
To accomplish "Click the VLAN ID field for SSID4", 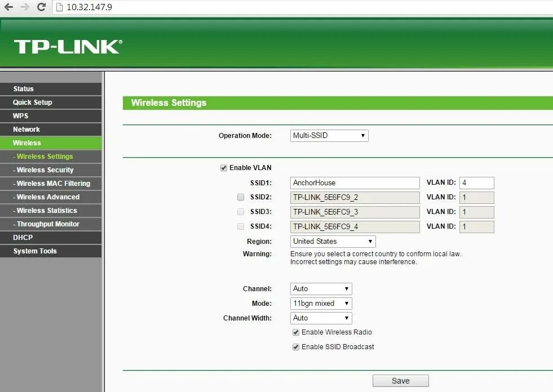I will pyautogui.click(x=476, y=226).
